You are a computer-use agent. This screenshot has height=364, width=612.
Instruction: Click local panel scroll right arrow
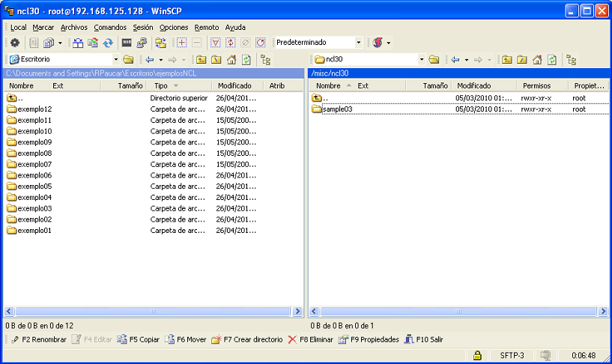click(297, 312)
